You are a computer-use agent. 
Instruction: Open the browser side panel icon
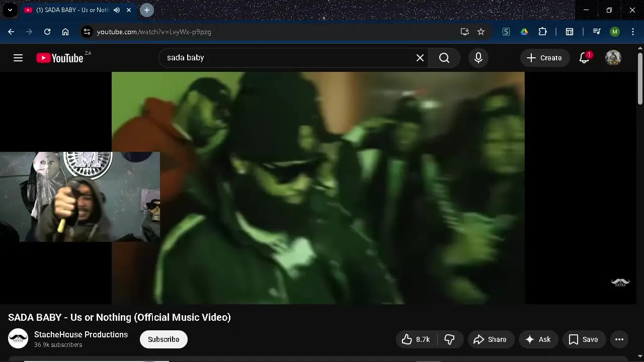coord(570,32)
